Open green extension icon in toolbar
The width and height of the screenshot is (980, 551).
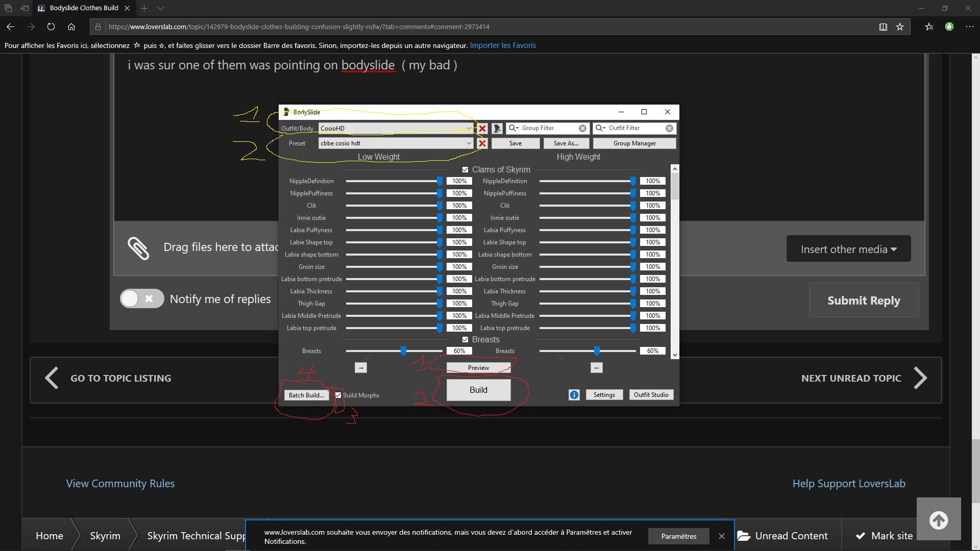tap(949, 27)
